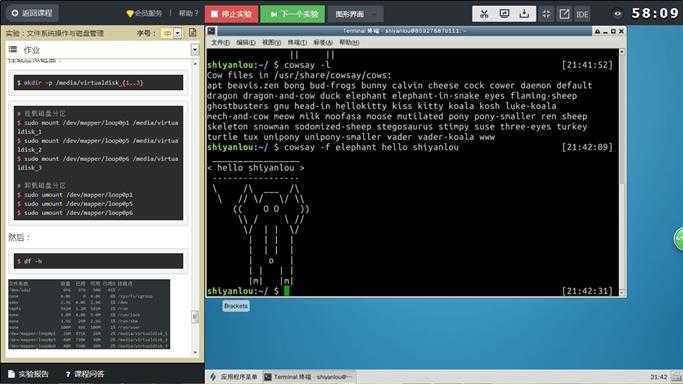Click the sudo umount loop0p6 command line
Viewport: 683px width, 384px height.
click(x=75, y=212)
